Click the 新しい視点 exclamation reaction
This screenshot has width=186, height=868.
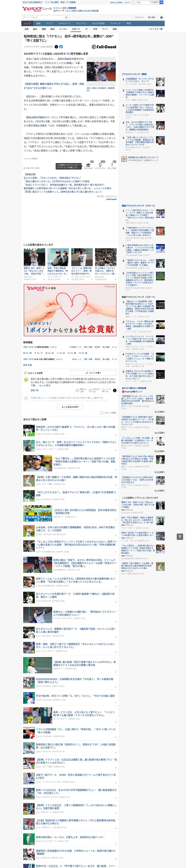[x=112, y=165]
